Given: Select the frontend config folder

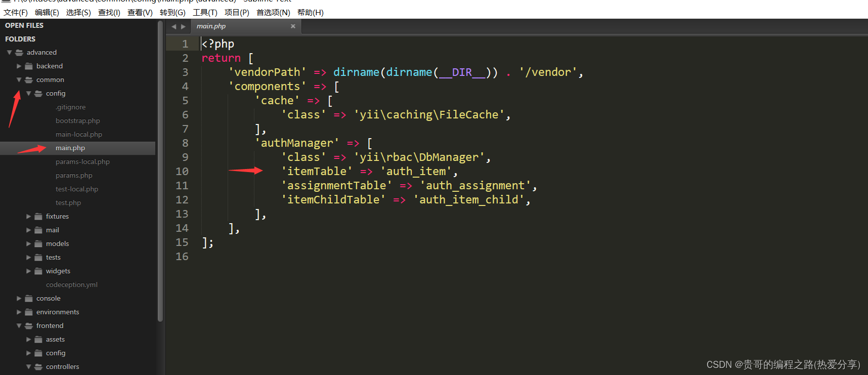Looking at the screenshot, I should tap(56, 353).
